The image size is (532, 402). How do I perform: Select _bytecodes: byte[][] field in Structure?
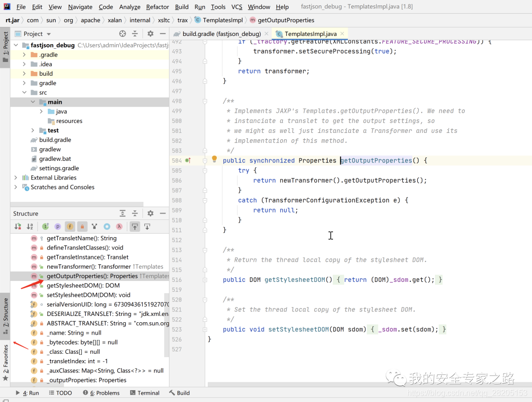pos(89,342)
